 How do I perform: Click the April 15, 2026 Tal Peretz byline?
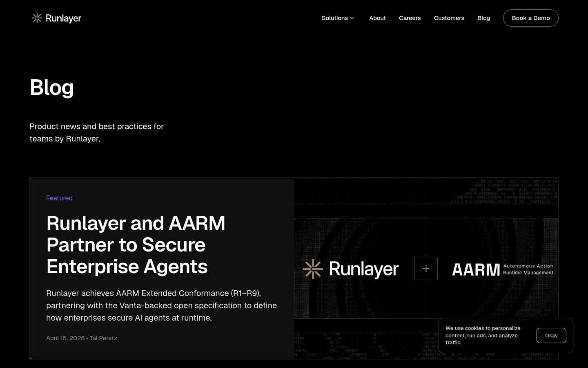click(82, 338)
